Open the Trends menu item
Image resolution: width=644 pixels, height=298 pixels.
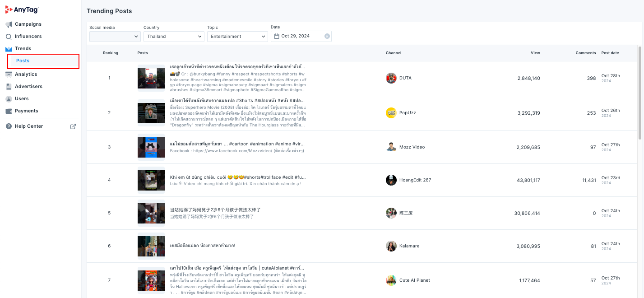pos(23,49)
